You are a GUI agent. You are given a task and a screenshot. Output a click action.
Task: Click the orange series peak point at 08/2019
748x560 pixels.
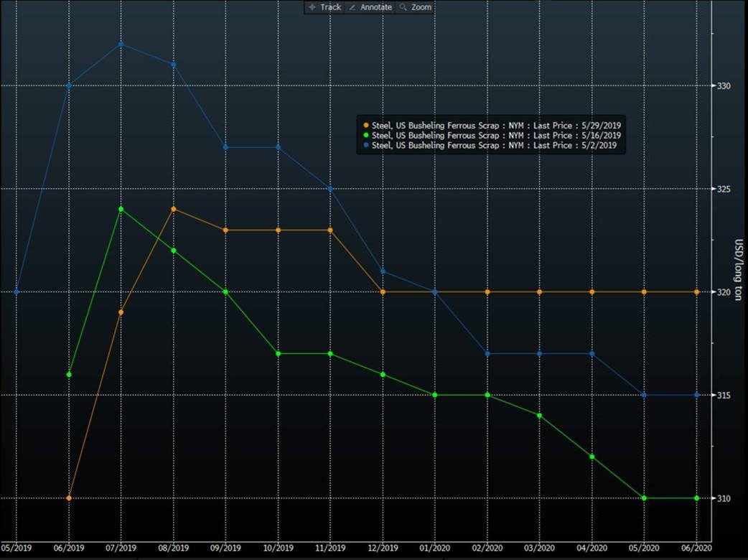pos(173,209)
